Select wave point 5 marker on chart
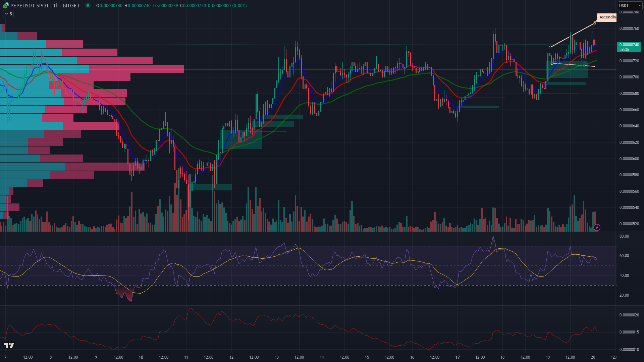Image resolution: width=644 pixels, height=362 pixels. (595, 23)
